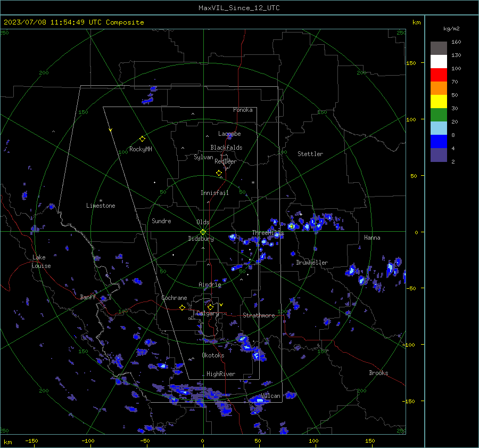Click the Didsbury city label
Viewport: 479px width, 448px height.
tap(201, 239)
